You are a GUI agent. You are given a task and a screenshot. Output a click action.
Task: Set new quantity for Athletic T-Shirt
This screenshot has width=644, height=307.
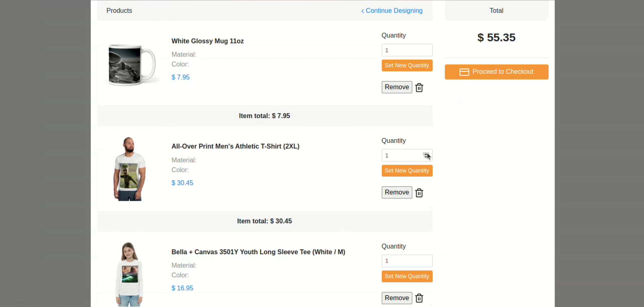[x=407, y=171]
